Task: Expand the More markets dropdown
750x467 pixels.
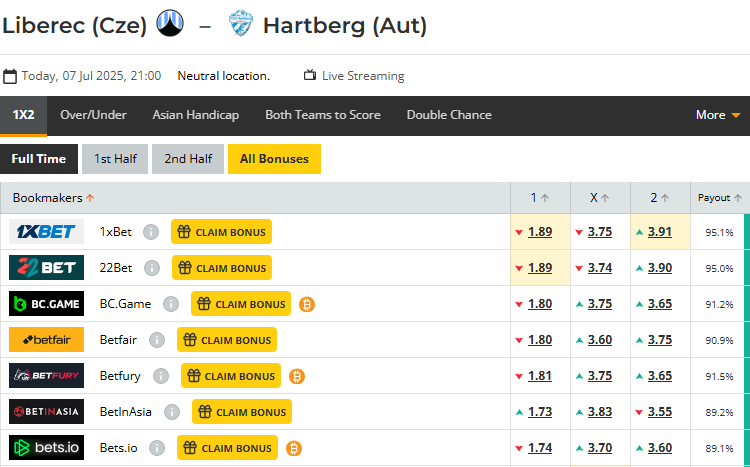Action: tap(718, 115)
